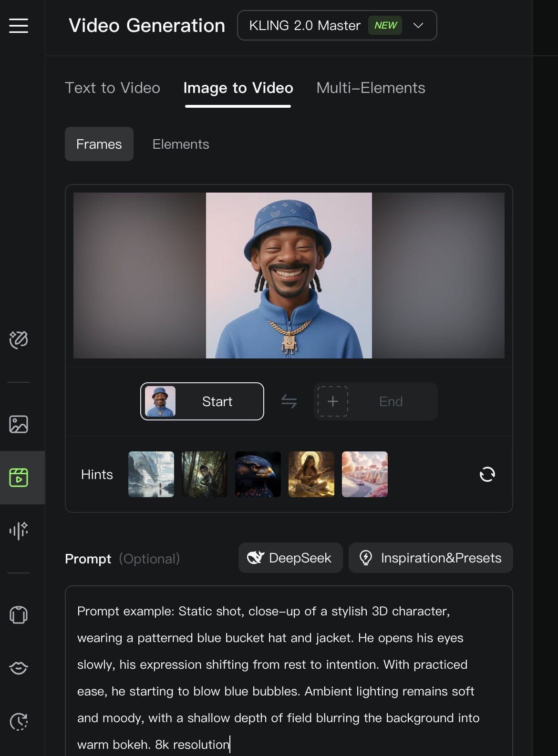This screenshot has width=558, height=756.
Task: Refresh the hints suggestions
Action: [487, 474]
